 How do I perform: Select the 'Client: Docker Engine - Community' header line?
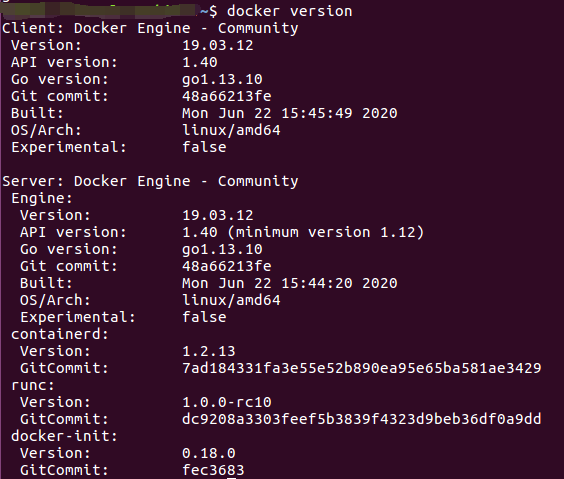(150, 28)
